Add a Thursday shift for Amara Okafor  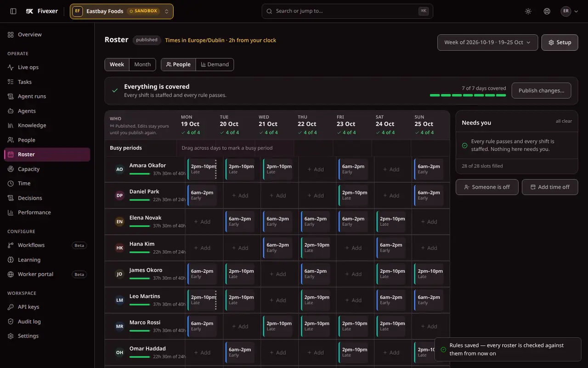coord(316,169)
